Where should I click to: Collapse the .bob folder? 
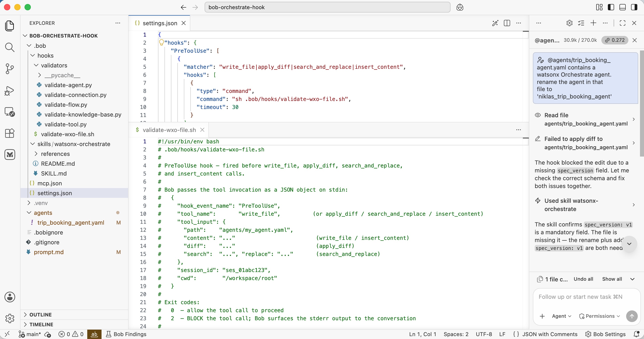(x=74, y=46)
